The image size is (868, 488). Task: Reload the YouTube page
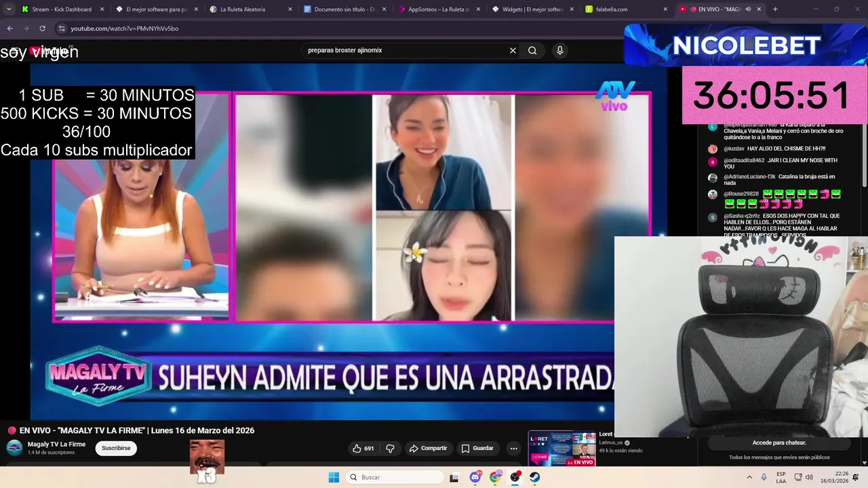coord(42,28)
